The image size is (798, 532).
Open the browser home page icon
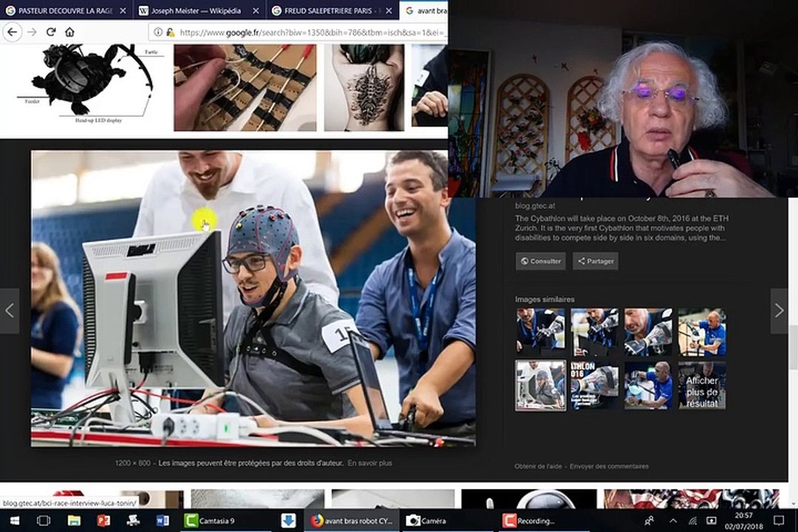[x=69, y=32]
